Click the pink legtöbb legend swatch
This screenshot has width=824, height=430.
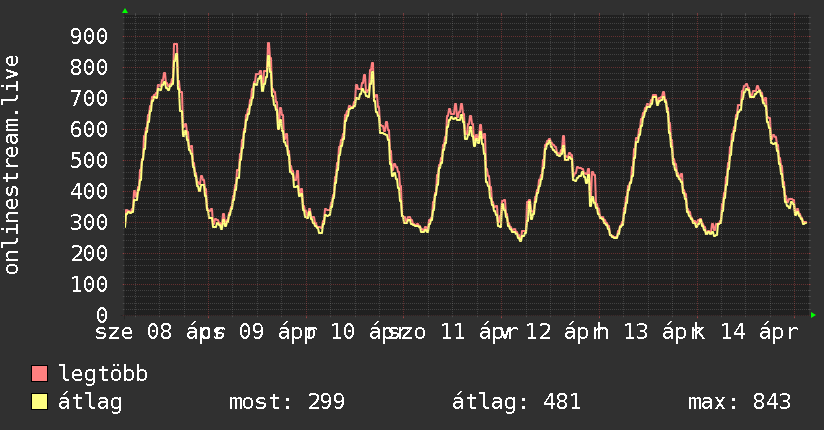tap(39, 373)
